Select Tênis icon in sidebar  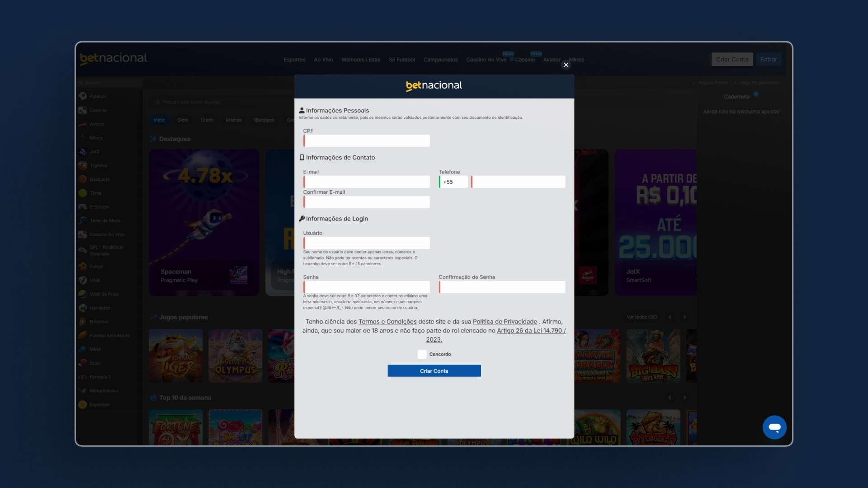pyautogui.click(x=82, y=193)
